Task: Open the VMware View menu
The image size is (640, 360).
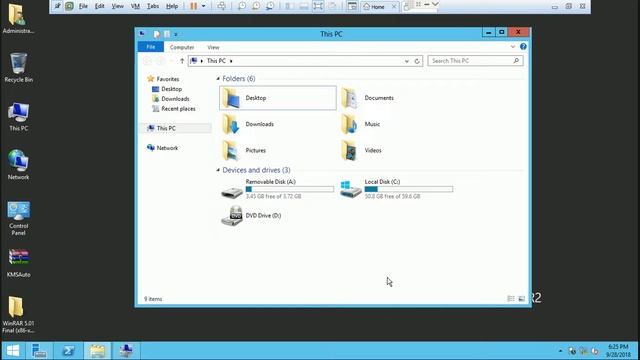Action: pos(118,6)
